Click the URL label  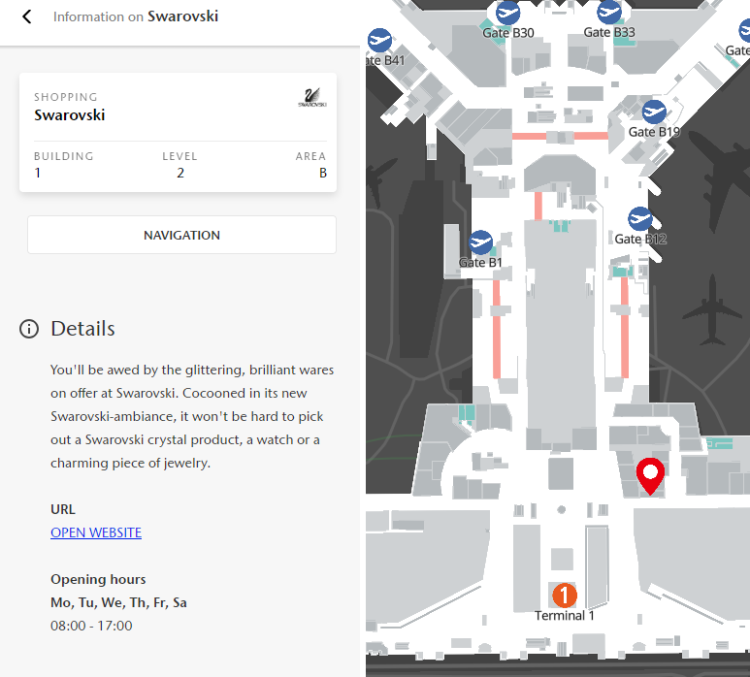(x=63, y=510)
